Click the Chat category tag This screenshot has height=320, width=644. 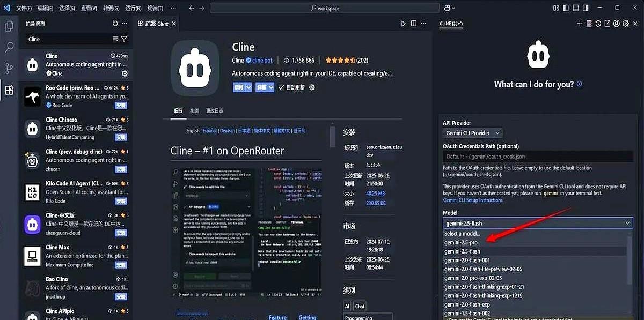tap(360, 306)
